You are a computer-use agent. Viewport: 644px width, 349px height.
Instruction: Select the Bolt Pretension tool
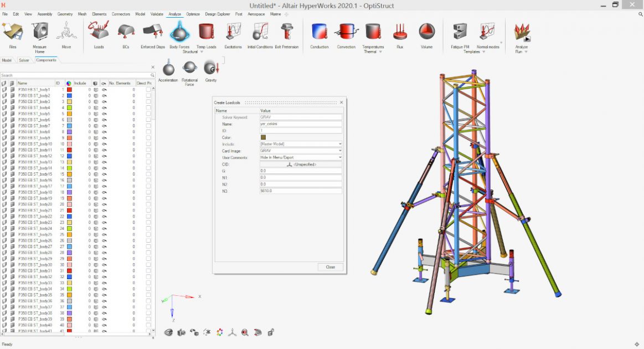tap(287, 32)
